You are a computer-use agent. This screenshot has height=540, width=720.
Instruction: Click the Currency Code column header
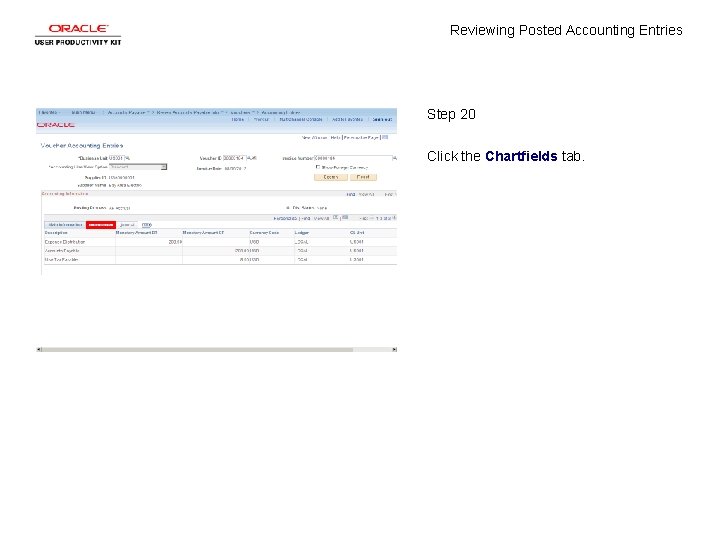[x=264, y=233]
